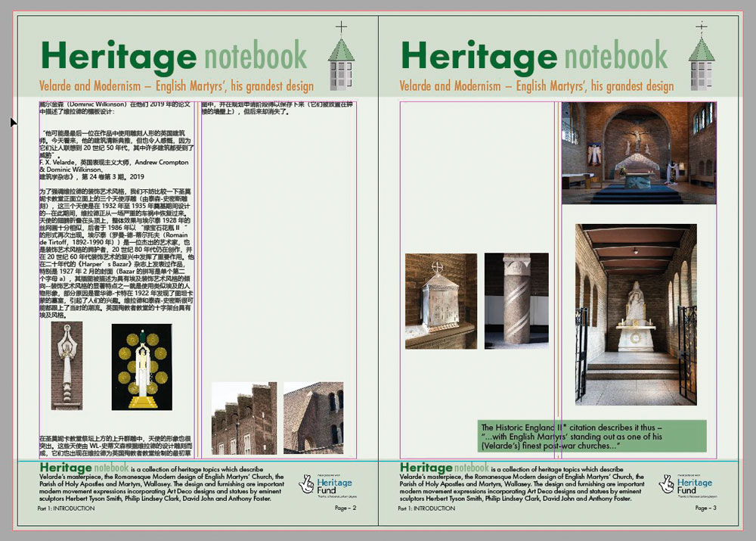This screenshot has height=541, width=756.
Task: Click the brick roof with arched windows photo
Action: [314, 418]
